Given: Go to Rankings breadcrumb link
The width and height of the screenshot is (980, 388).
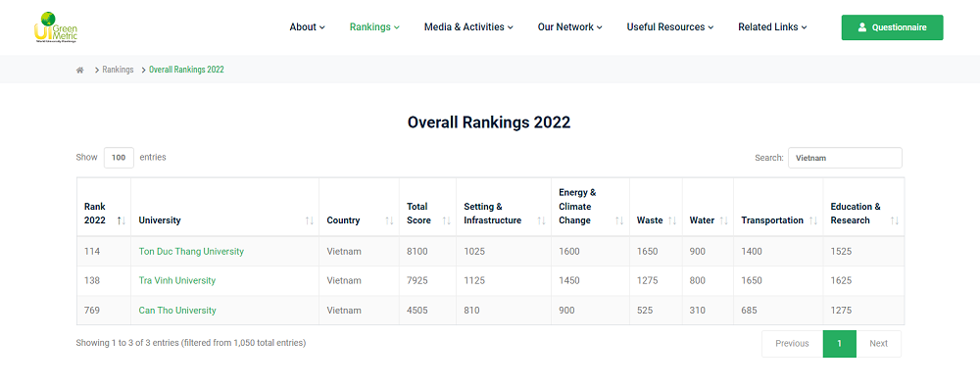Looking at the screenshot, I should [x=119, y=70].
